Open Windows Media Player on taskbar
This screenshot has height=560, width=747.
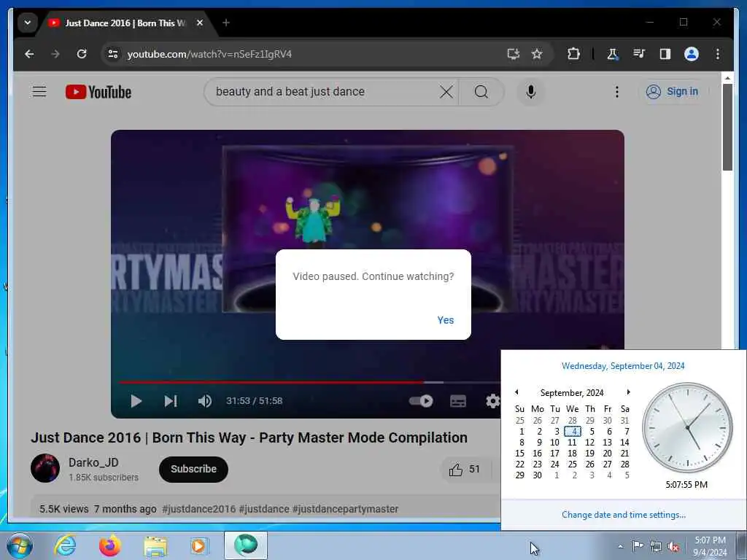[x=199, y=545]
